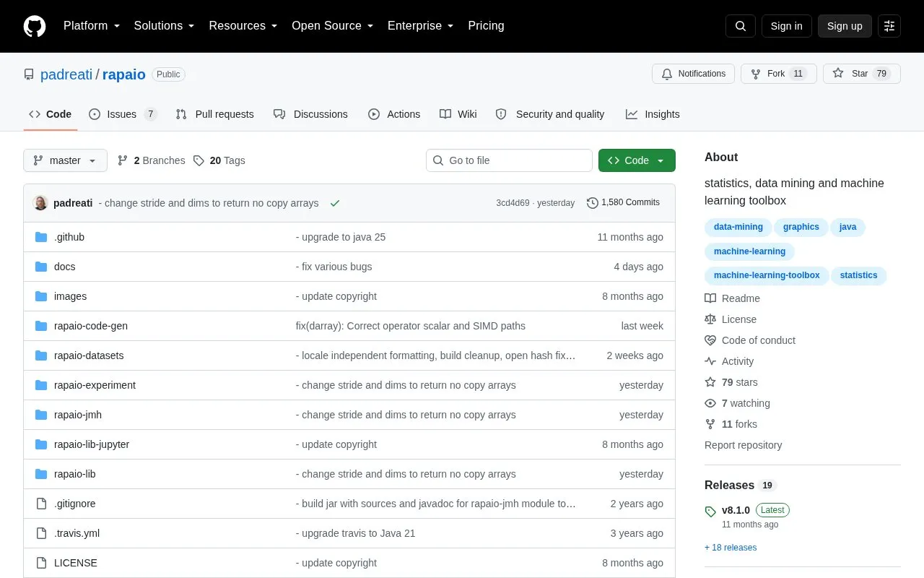Click the machine-learning topic tag
The width and height of the screenshot is (924, 578).
(x=749, y=251)
